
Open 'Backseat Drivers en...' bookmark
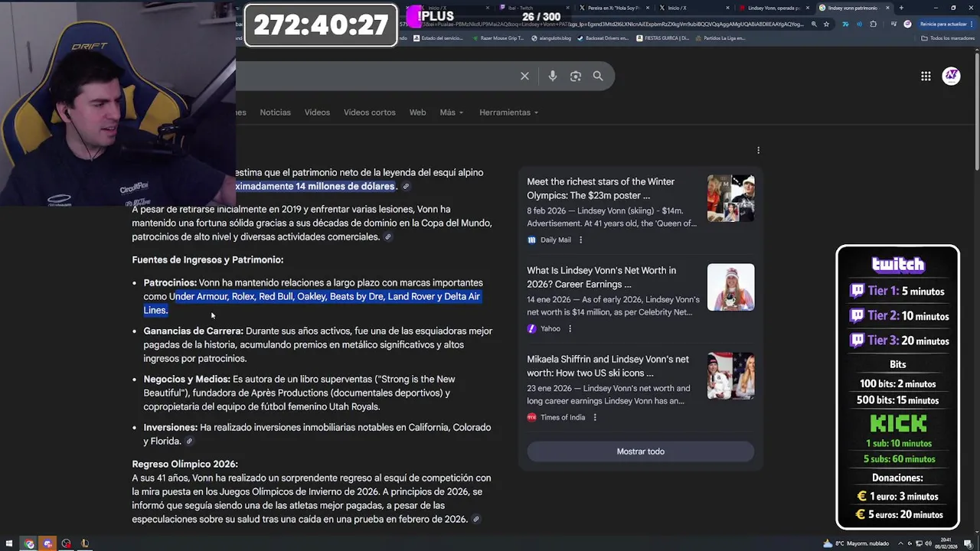(x=604, y=37)
